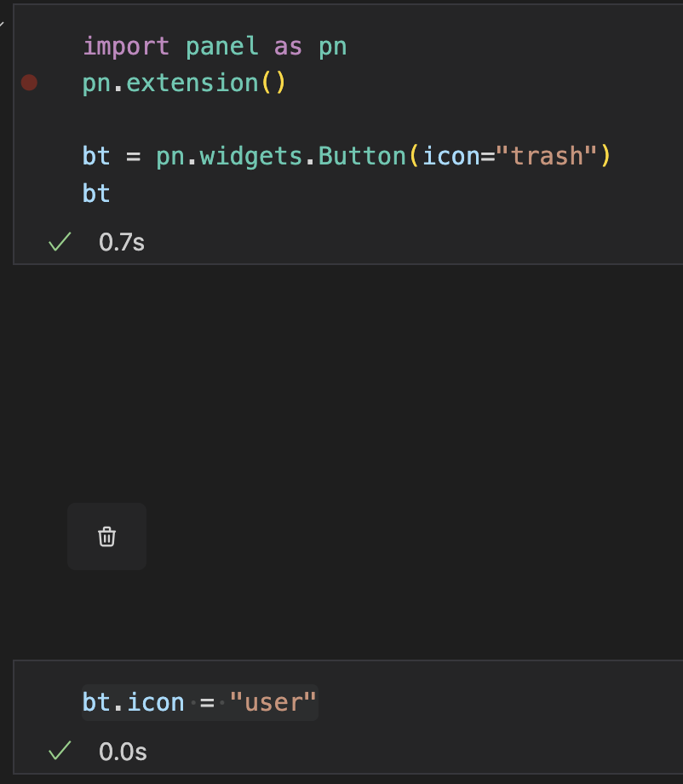Screen dimensions: 683x784
Task: Click the red breakpoint dot beside pn.extension()
Action: point(28,83)
